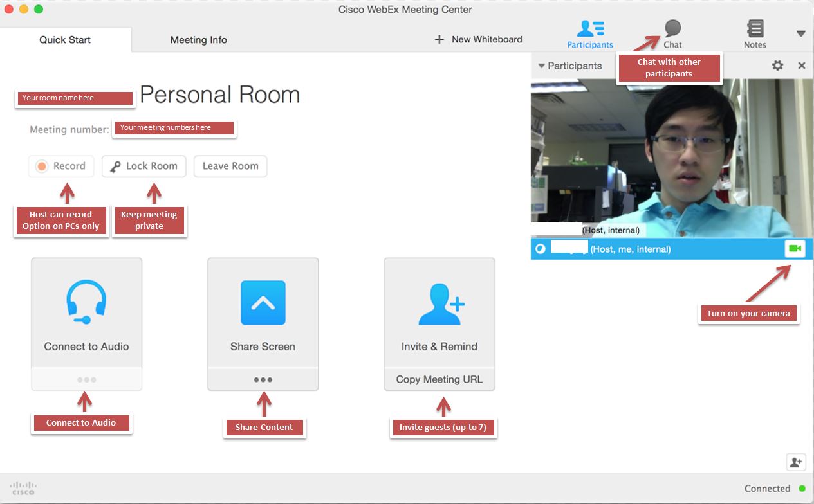Close the Participants panel
814x504 pixels.
pos(802,66)
